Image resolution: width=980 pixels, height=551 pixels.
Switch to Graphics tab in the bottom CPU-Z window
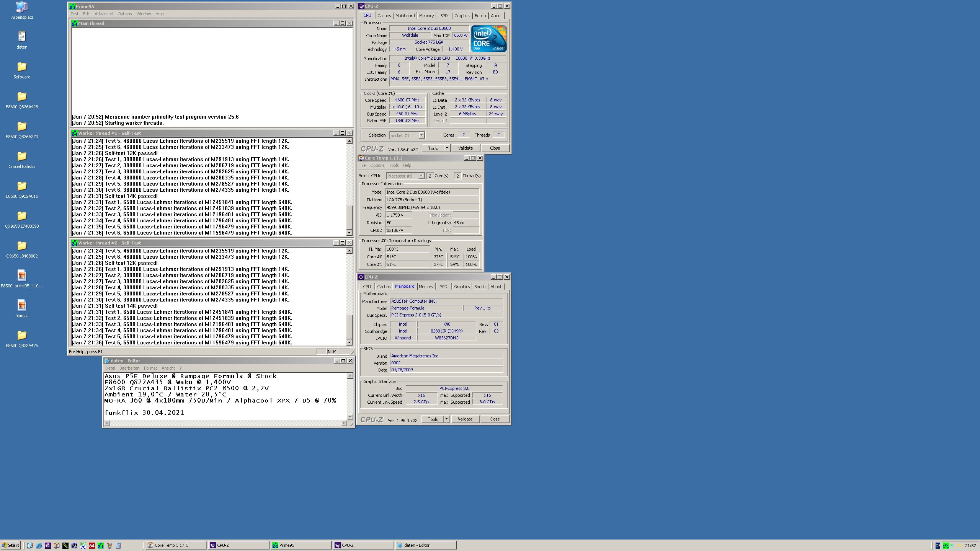(x=462, y=287)
